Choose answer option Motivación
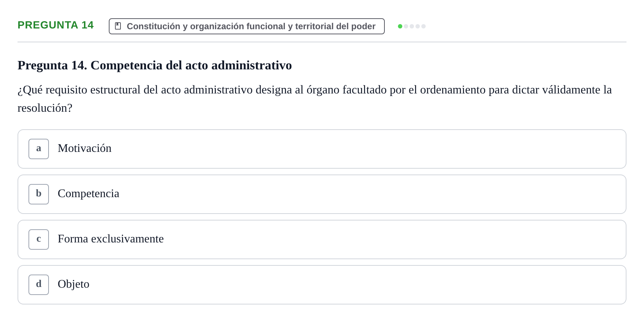The image size is (644, 322). pyautogui.click(x=322, y=149)
